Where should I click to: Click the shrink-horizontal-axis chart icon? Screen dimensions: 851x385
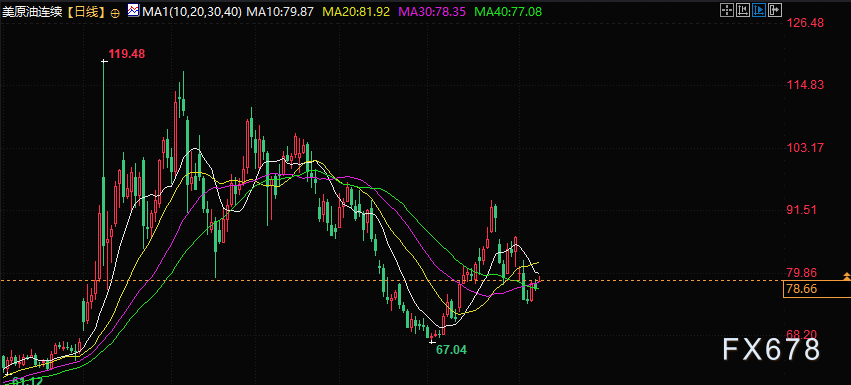[743, 10]
